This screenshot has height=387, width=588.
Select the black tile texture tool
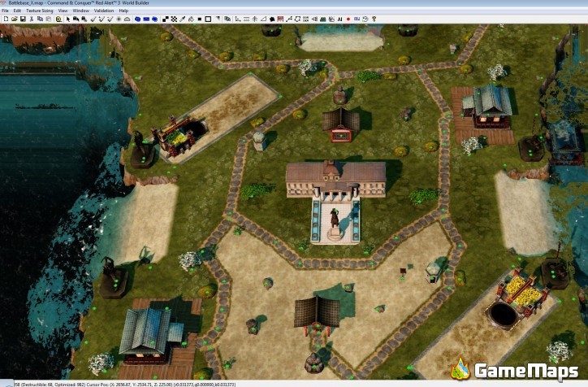click(166, 19)
